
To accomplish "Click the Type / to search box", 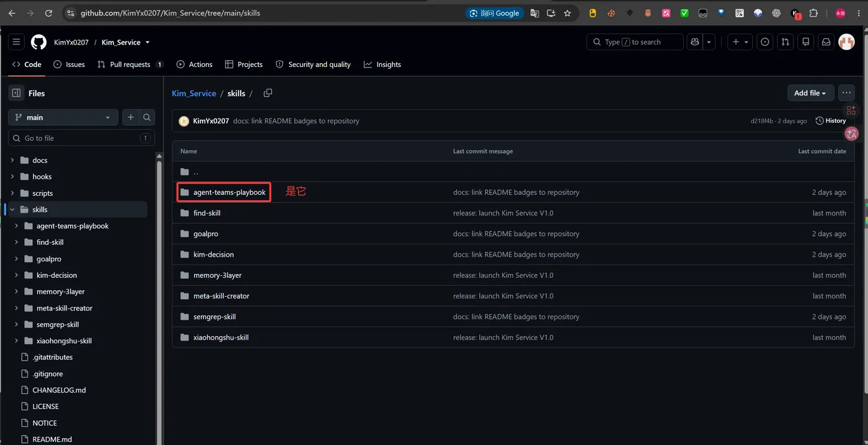I will point(635,42).
